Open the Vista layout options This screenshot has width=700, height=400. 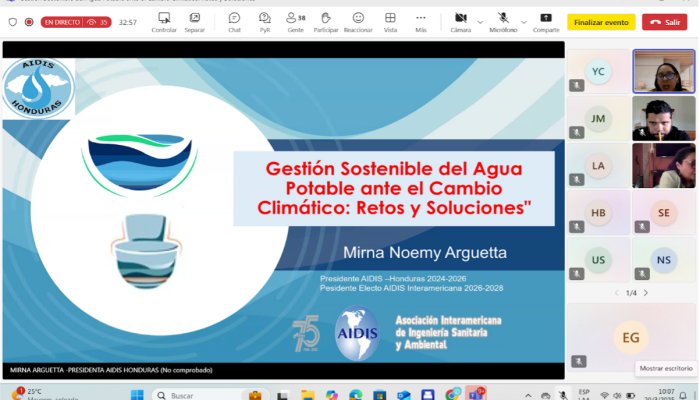click(390, 22)
